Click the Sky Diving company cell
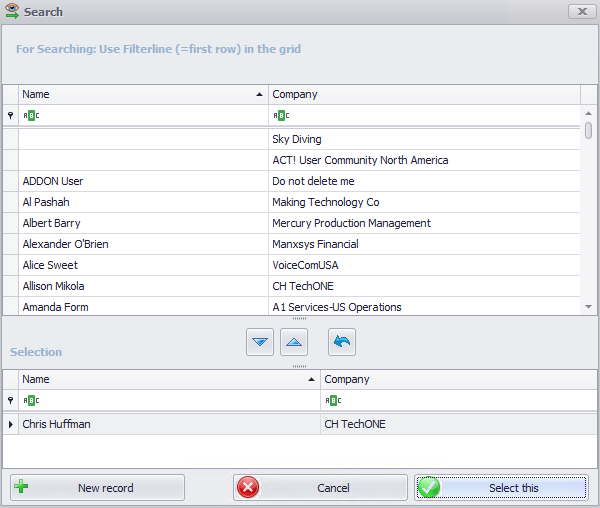The width and height of the screenshot is (600, 508). tap(424, 139)
